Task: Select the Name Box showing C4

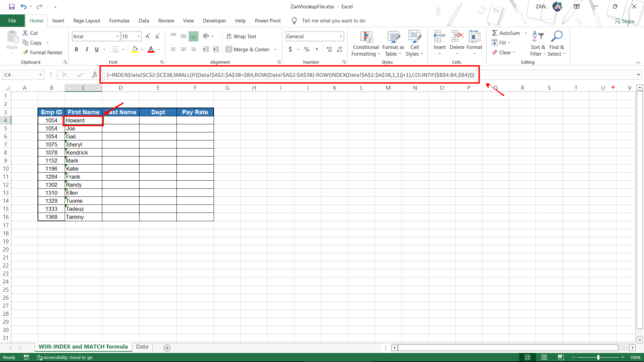Action: tap(20, 74)
